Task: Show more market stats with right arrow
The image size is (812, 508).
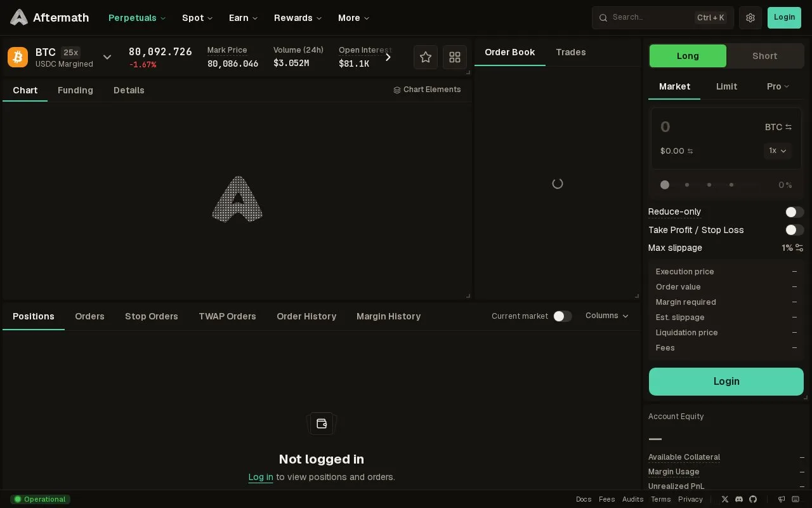Action: coord(388,57)
